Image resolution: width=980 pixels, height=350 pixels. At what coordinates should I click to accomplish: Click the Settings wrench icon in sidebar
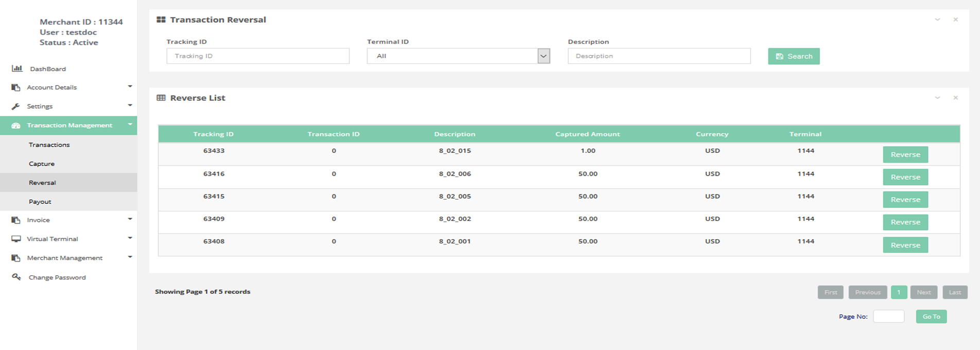tap(16, 107)
